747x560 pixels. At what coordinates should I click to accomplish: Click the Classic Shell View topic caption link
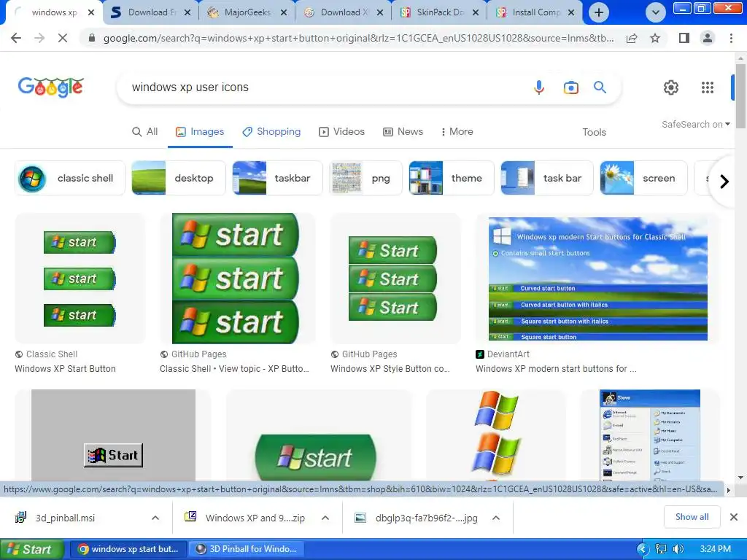tap(234, 368)
